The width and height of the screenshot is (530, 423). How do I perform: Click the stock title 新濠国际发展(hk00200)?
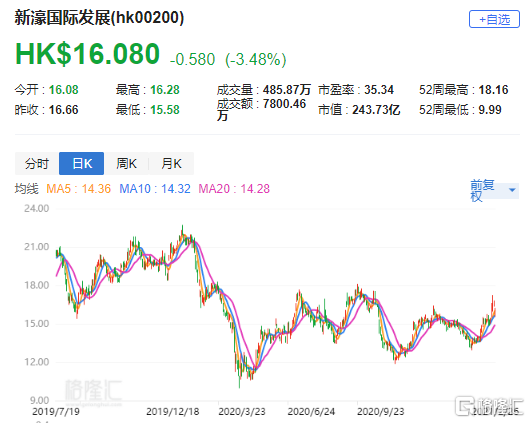pos(99,18)
